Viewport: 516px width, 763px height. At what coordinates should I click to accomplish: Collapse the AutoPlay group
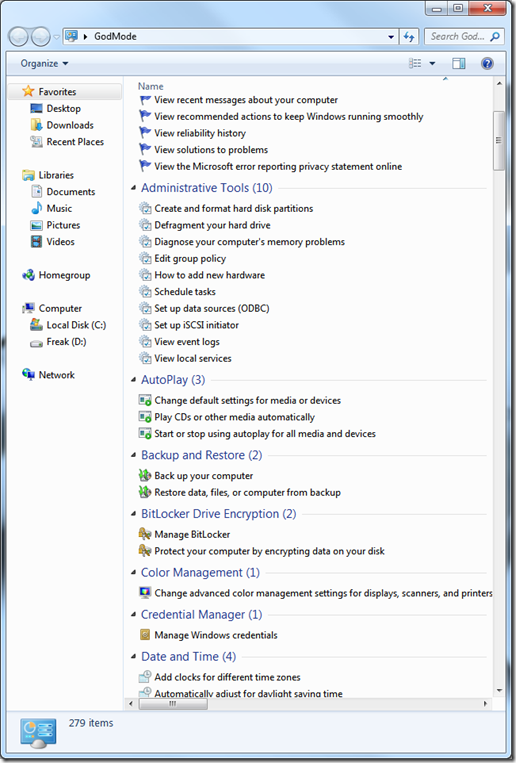133,380
